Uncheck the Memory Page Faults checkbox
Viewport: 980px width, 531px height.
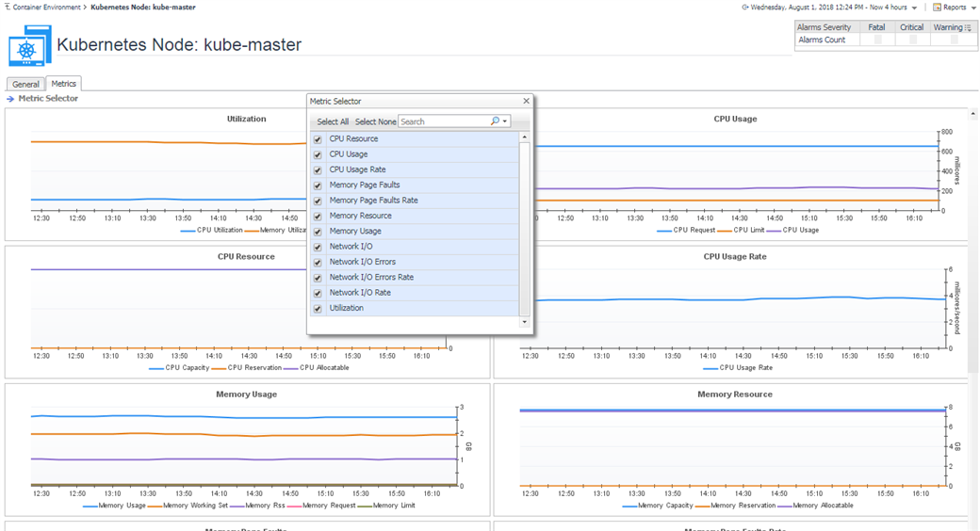pos(318,185)
